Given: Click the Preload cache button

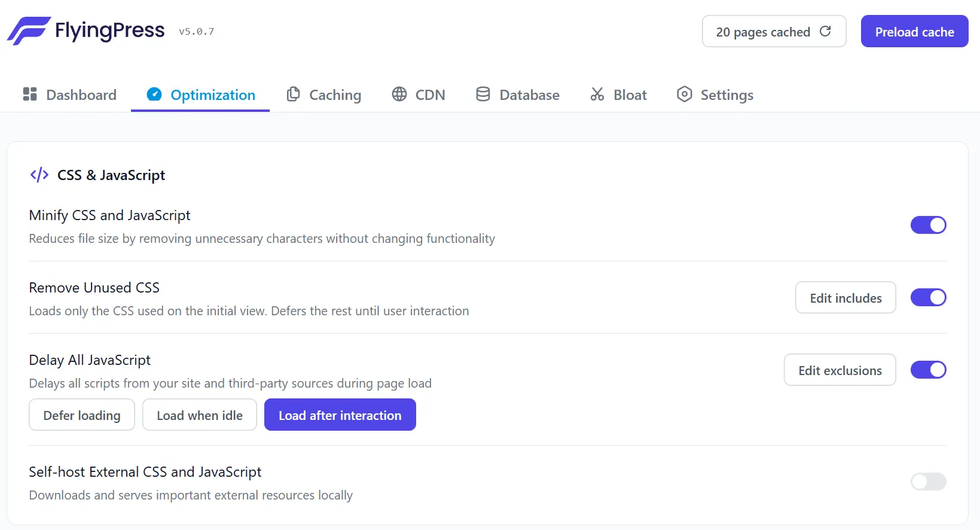Looking at the screenshot, I should coord(914,31).
